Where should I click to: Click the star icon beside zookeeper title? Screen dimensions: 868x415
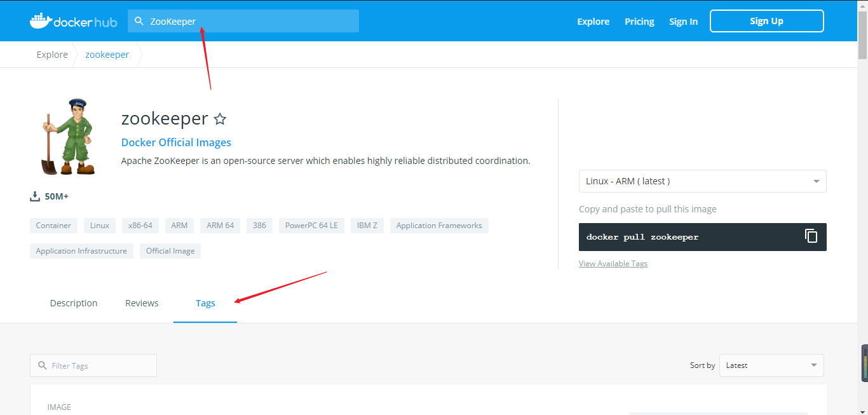(x=220, y=119)
